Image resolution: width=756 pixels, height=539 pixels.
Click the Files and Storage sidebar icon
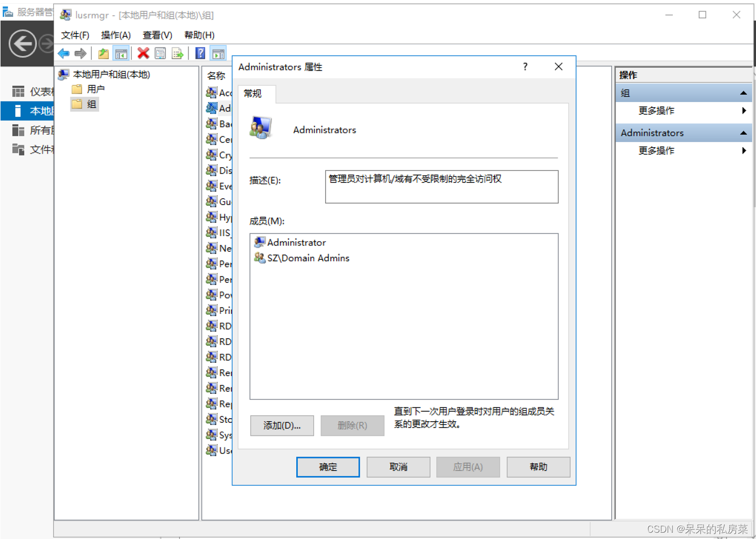18,149
